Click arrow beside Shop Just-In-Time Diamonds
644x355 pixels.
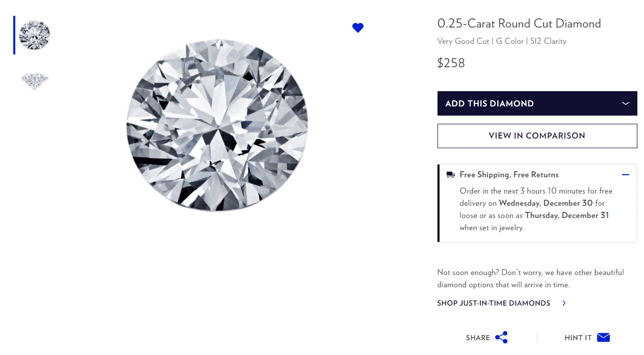pyautogui.click(x=564, y=303)
